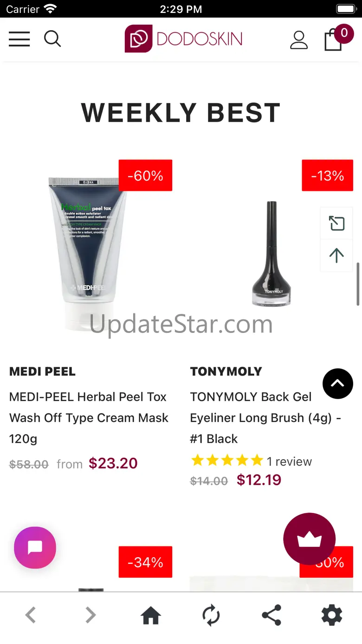
Task: Tap the crown rewards button
Action: tap(309, 539)
